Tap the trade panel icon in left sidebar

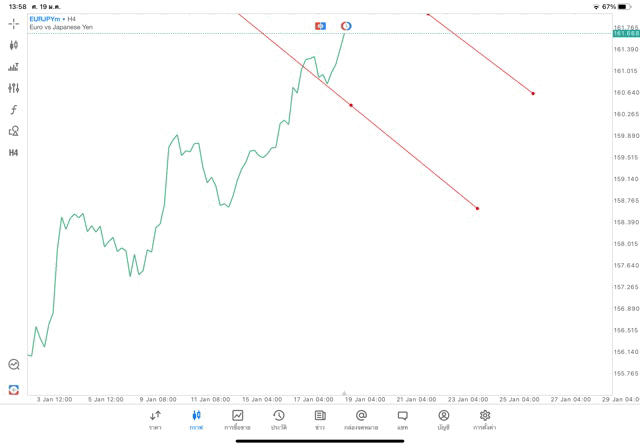point(14,388)
